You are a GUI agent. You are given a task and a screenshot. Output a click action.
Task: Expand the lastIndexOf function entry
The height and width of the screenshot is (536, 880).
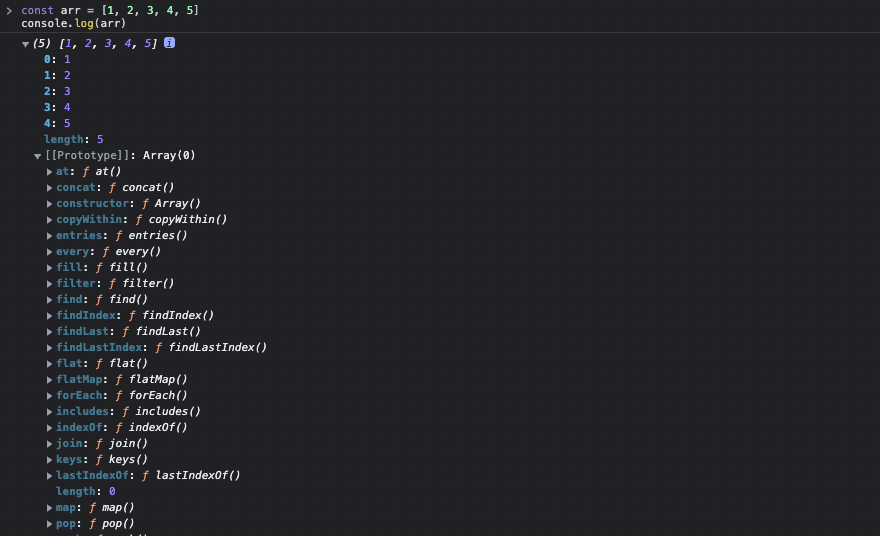point(50,476)
